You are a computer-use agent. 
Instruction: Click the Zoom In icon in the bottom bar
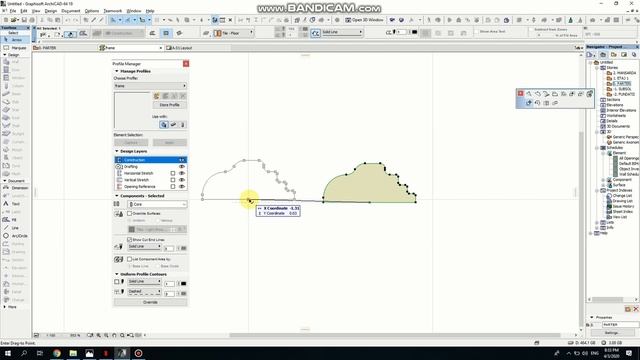tap(98, 335)
